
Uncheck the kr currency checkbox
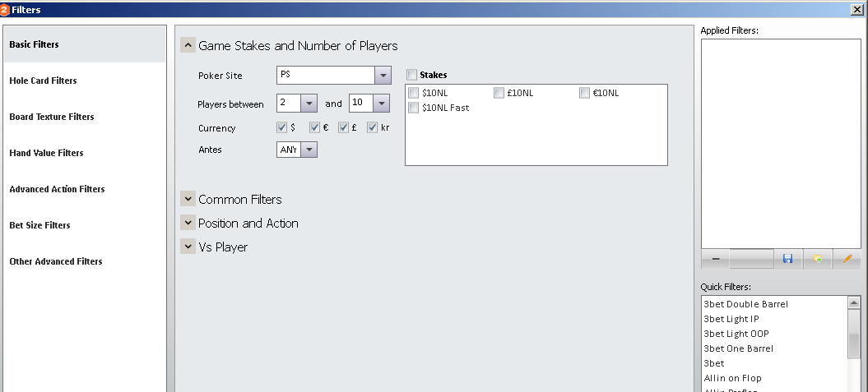[372, 127]
